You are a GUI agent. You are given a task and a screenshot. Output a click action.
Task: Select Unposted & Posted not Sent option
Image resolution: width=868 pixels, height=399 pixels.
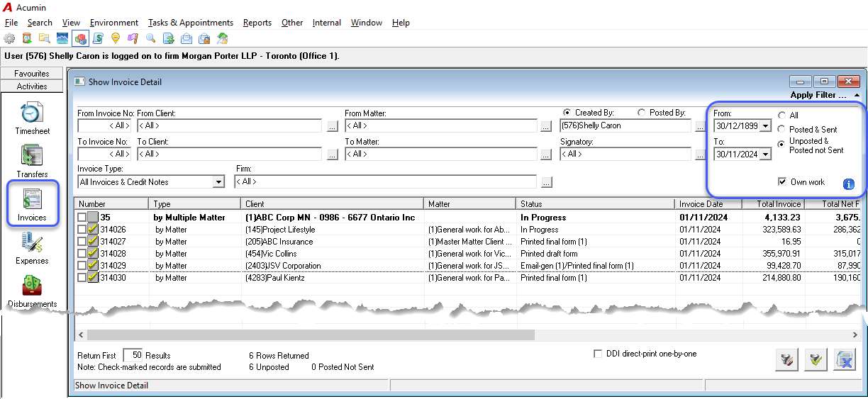tap(781, 144)
